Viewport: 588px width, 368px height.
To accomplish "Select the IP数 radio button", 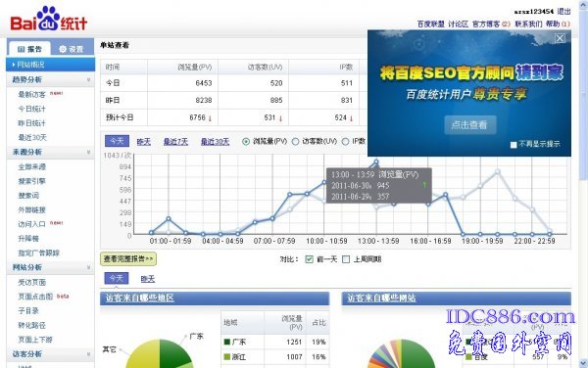I will pyautogui.click(x=345, y=142).
